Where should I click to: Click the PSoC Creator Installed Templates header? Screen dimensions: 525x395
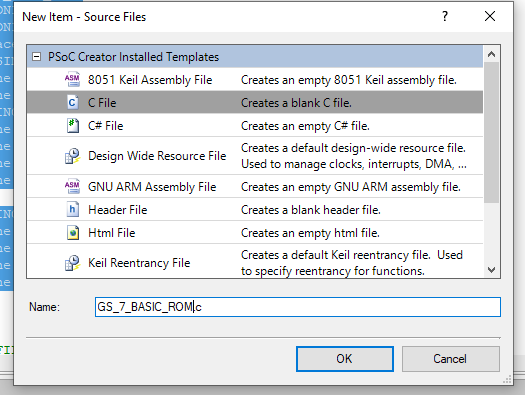[133, 57]
